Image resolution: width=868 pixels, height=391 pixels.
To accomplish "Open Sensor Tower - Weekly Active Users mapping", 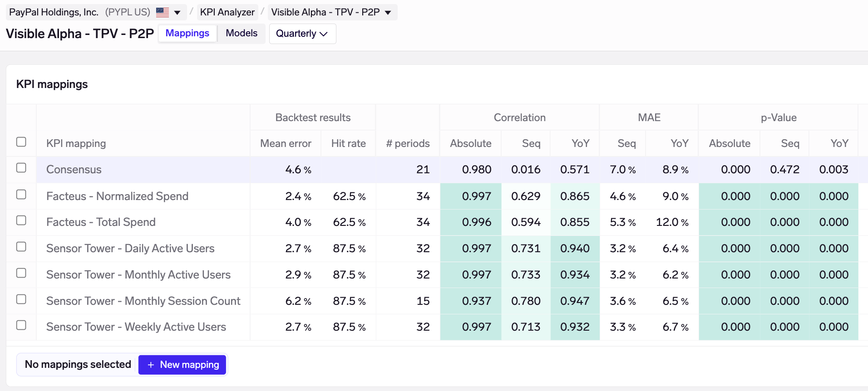I will pos(136,327).
